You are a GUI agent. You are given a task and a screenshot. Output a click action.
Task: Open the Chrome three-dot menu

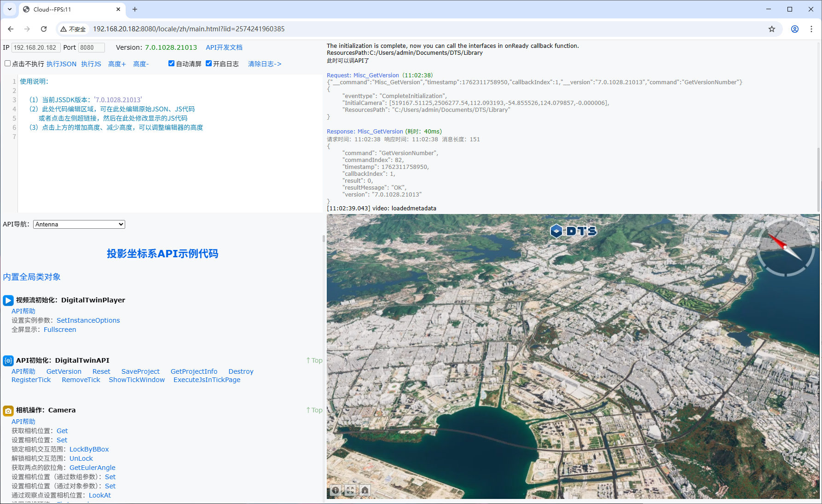click(x=811, y=29)
